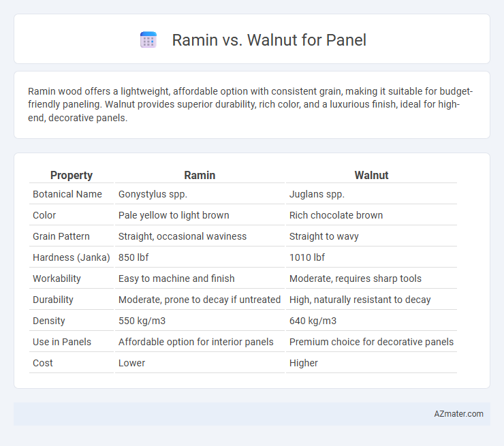Click 'Moderate, requires sharp tools' cell
The width and height of the screenshot is (504, 446).
(355, 278)
